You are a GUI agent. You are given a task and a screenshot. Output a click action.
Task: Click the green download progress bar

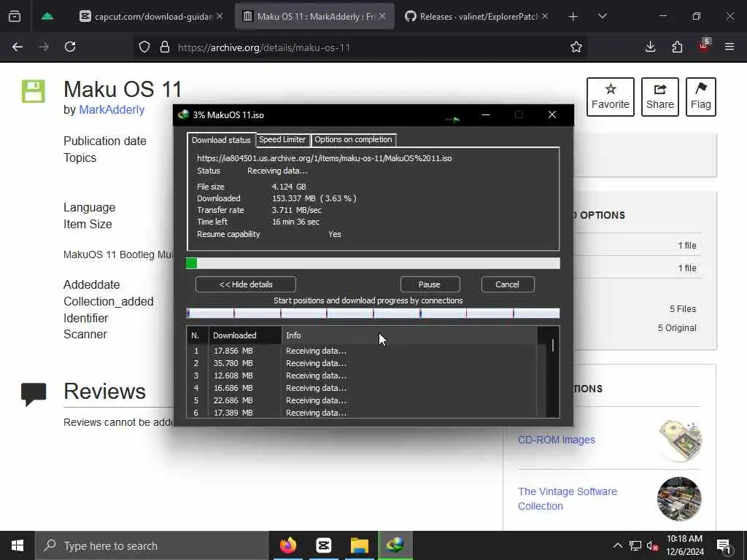[x=373, y=263]
